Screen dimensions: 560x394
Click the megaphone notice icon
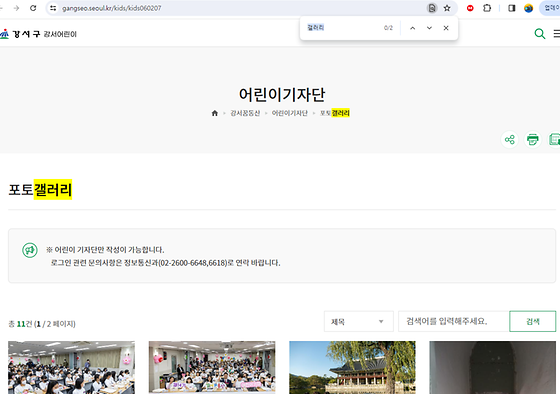click(30, 250)
